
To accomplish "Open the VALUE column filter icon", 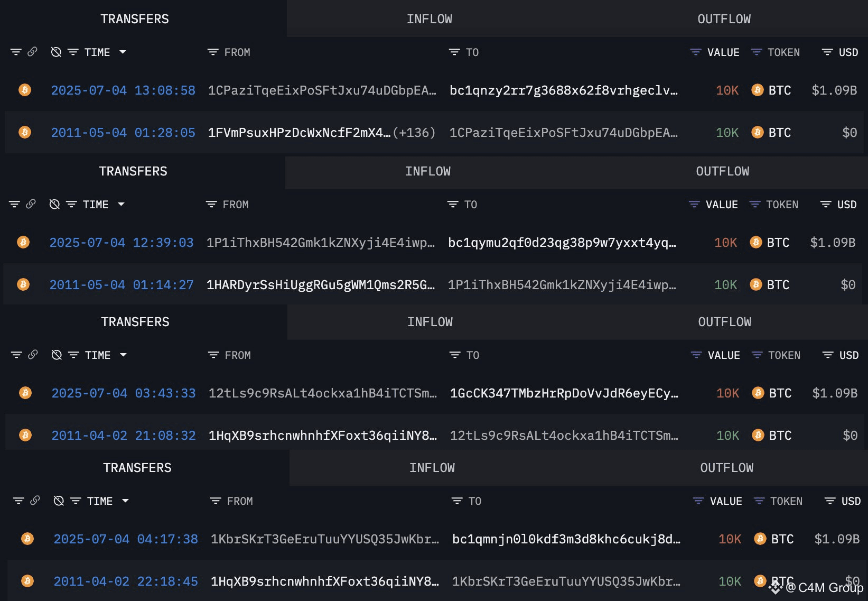I will point(695,52).
